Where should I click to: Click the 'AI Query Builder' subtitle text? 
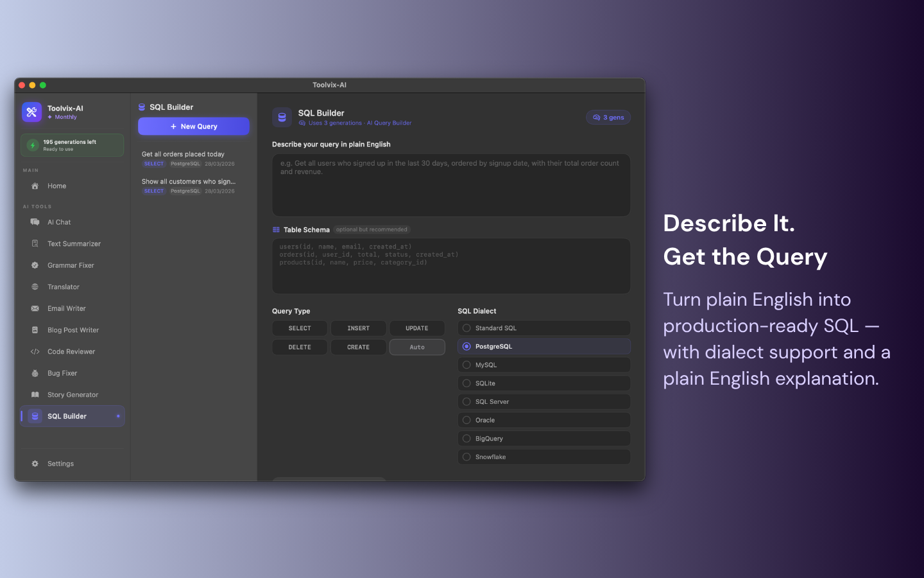pos(389,123)
